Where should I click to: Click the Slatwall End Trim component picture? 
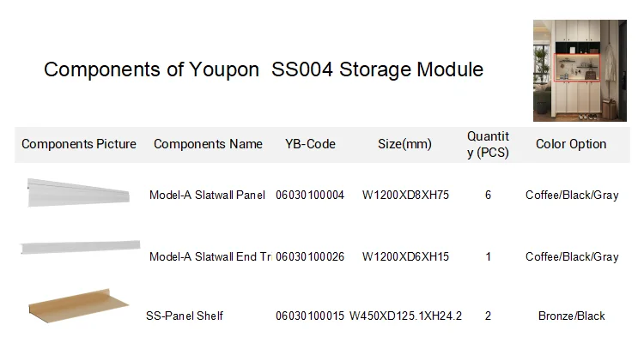(x=79, y=247)
